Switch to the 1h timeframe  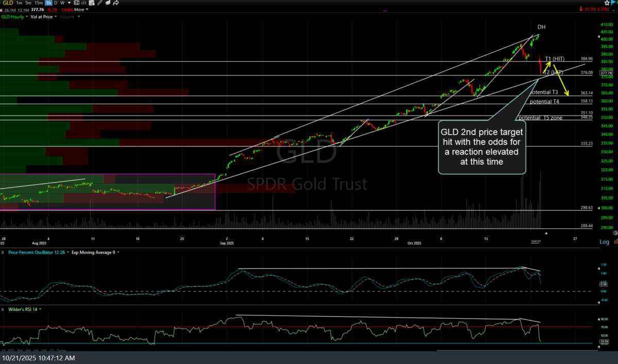48,3
